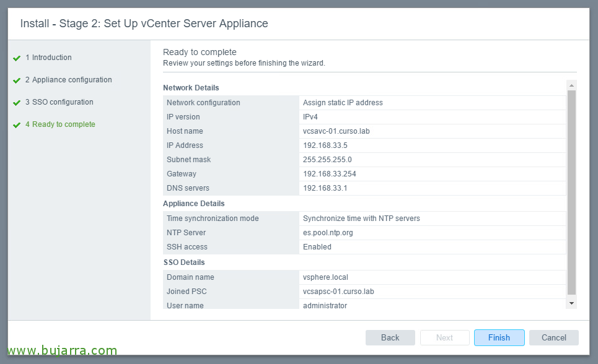The height and width of the screenshot is (364, 598).
Task: Click the value Assign static IP address
Action: pyautogui.click(x=343, y=103)
